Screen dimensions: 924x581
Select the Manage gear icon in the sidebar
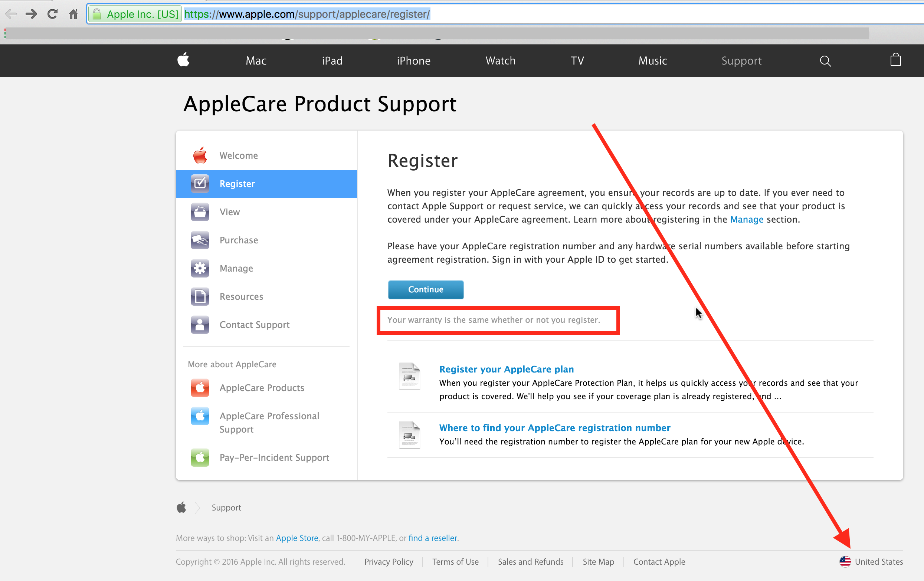pos(200,268)
